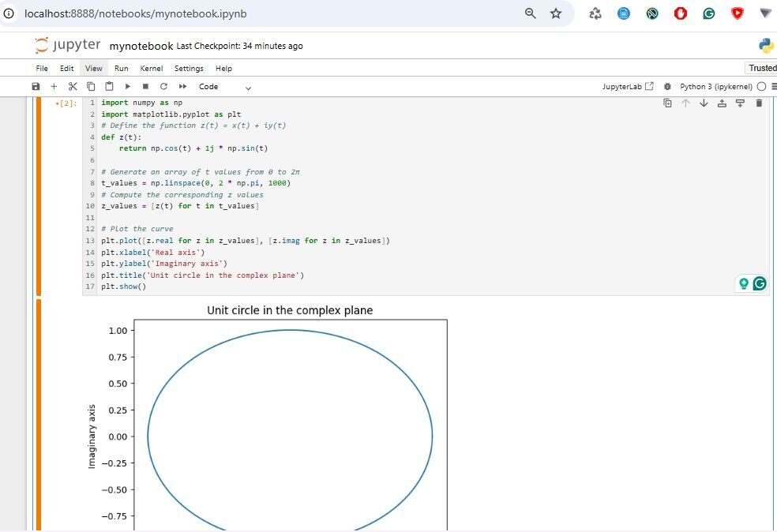Open the File menu
The height and width of the screenshot is (532, 777).
coord(42,68)
